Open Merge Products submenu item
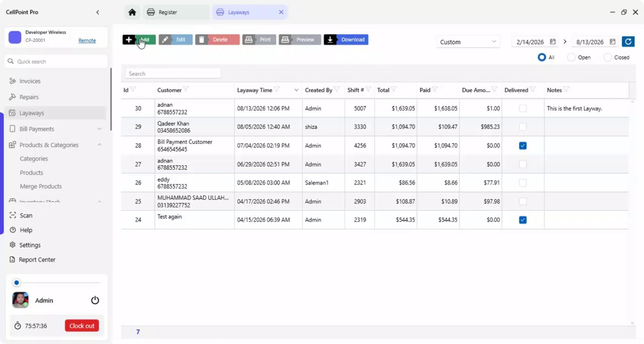 [x=41, y=186]
